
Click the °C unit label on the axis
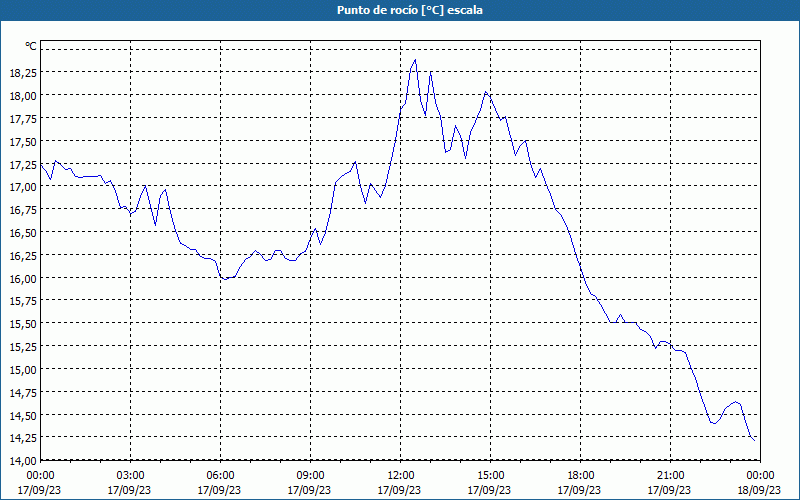tap(31, 46)
